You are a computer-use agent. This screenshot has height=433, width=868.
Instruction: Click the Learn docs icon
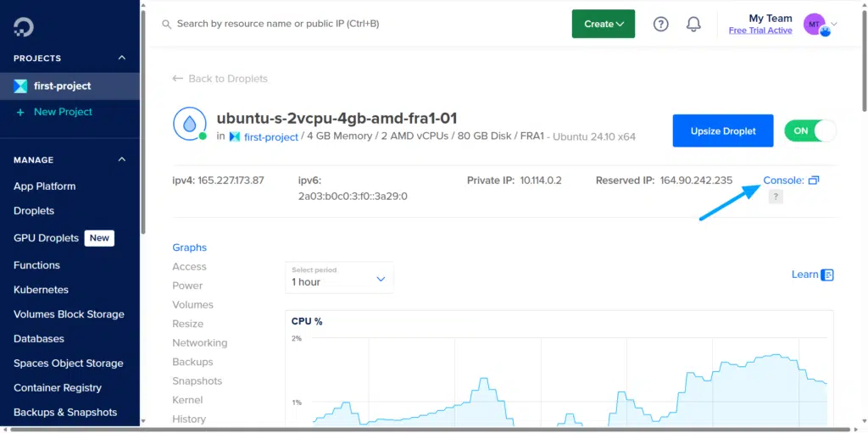[827, 275]
